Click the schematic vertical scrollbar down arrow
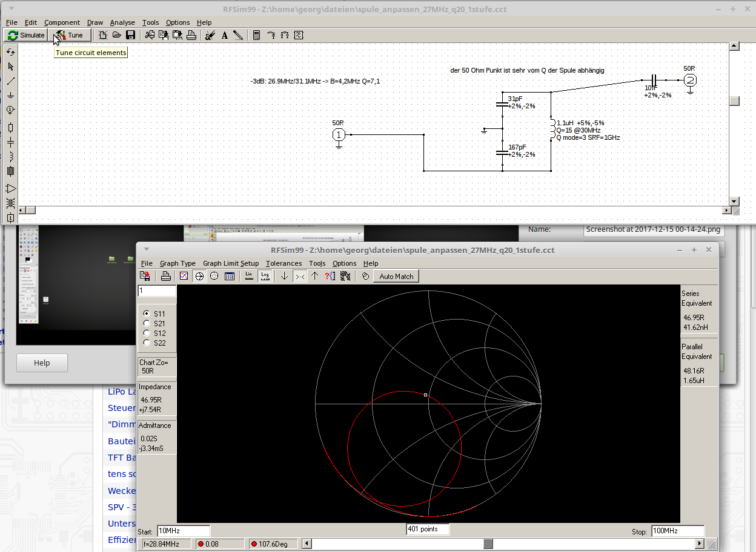 click(x=734, y=201)
